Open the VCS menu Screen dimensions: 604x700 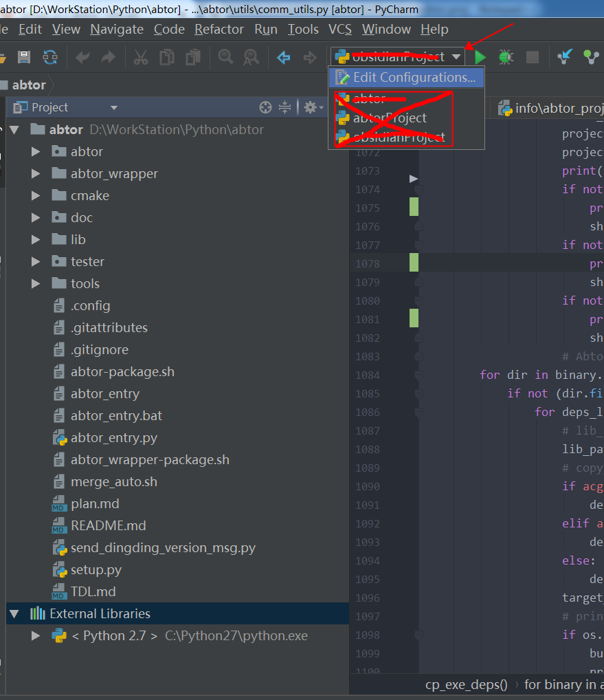click(x=340, y=30)
